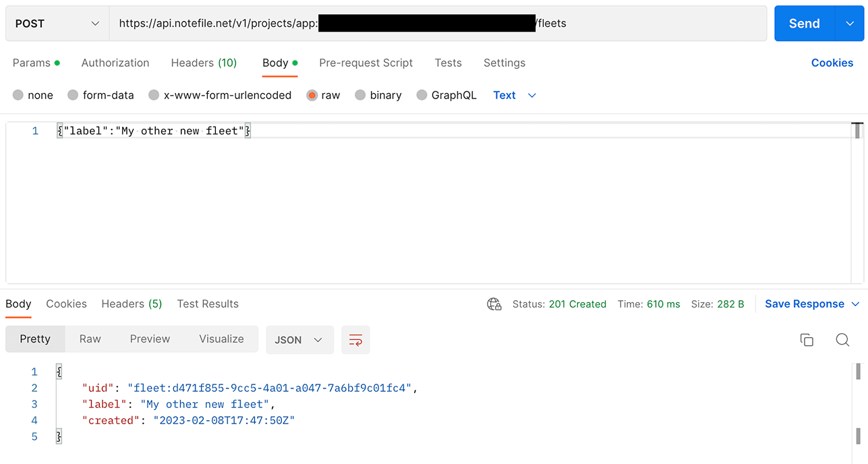Search the response with magnifier icon
Screen dimensions: 868x464
[x=842, y=340]
